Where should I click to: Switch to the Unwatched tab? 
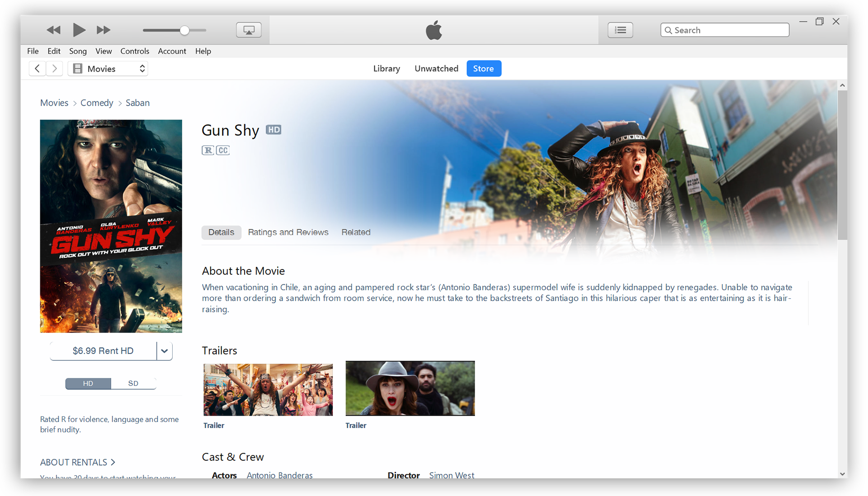click(436, 69)
